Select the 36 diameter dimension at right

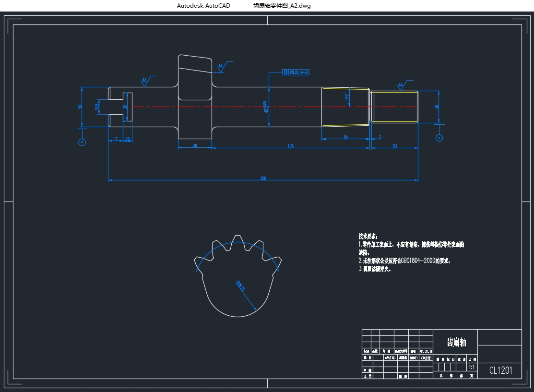tap(436, 107)
